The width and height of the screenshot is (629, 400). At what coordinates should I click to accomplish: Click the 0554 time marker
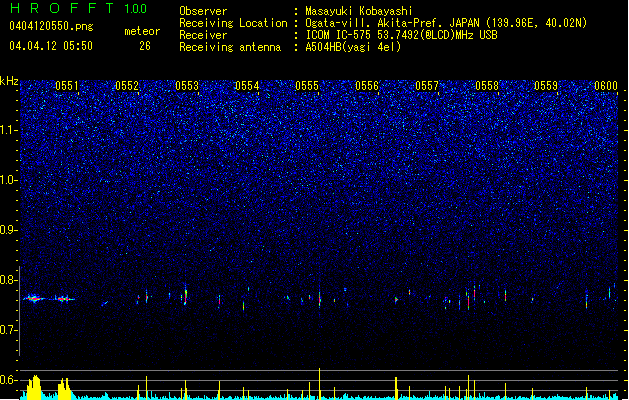coord(247,86)
